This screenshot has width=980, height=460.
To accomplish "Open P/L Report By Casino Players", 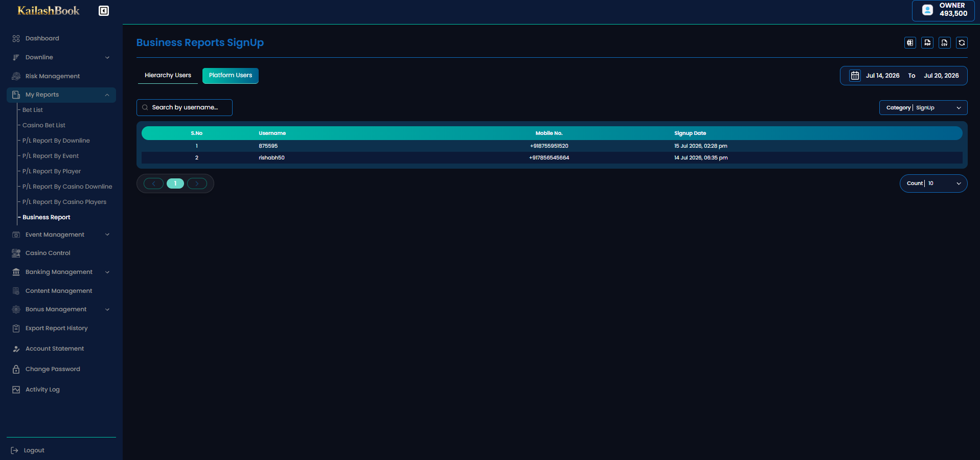I will 64,202.
